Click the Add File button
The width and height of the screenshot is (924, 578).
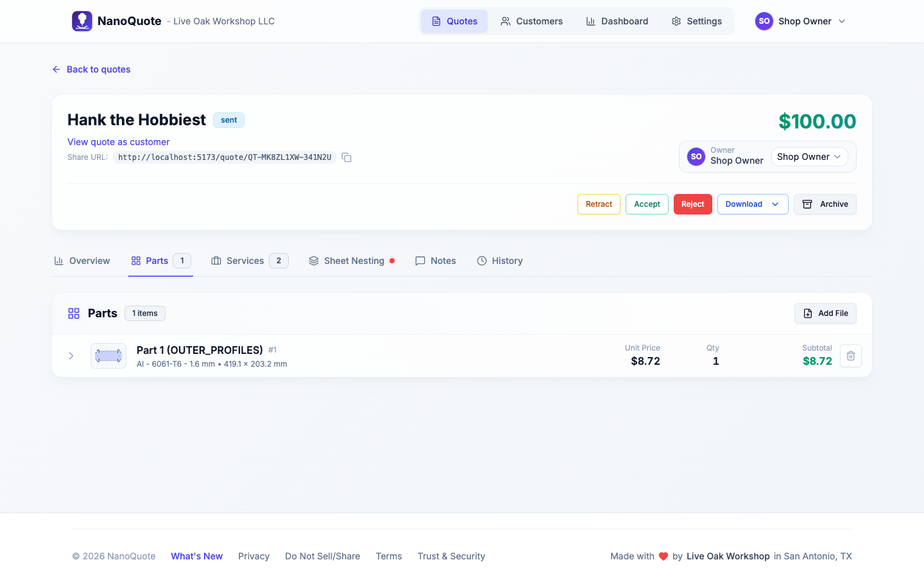point(825,313)
